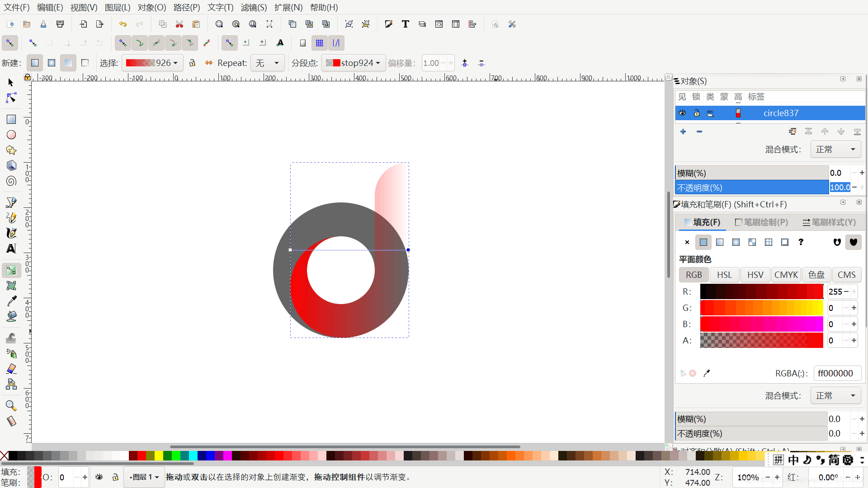Select the Calligraphy pen tool

[x=11, y=233]
